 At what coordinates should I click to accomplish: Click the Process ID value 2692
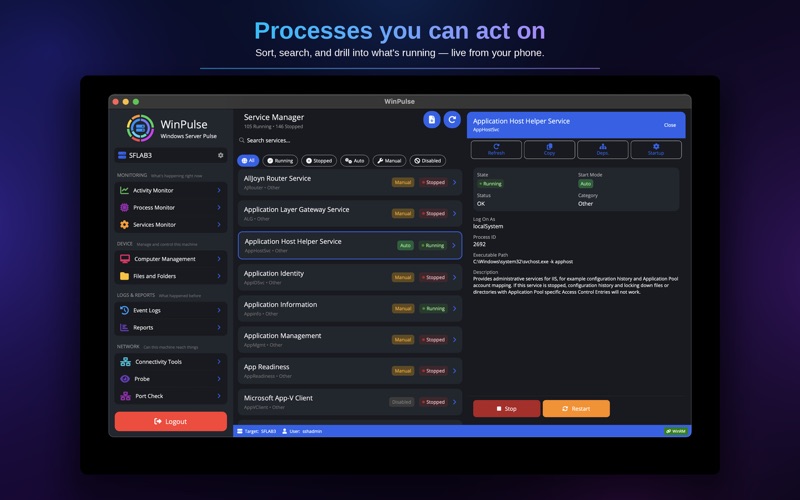(479, 244)
